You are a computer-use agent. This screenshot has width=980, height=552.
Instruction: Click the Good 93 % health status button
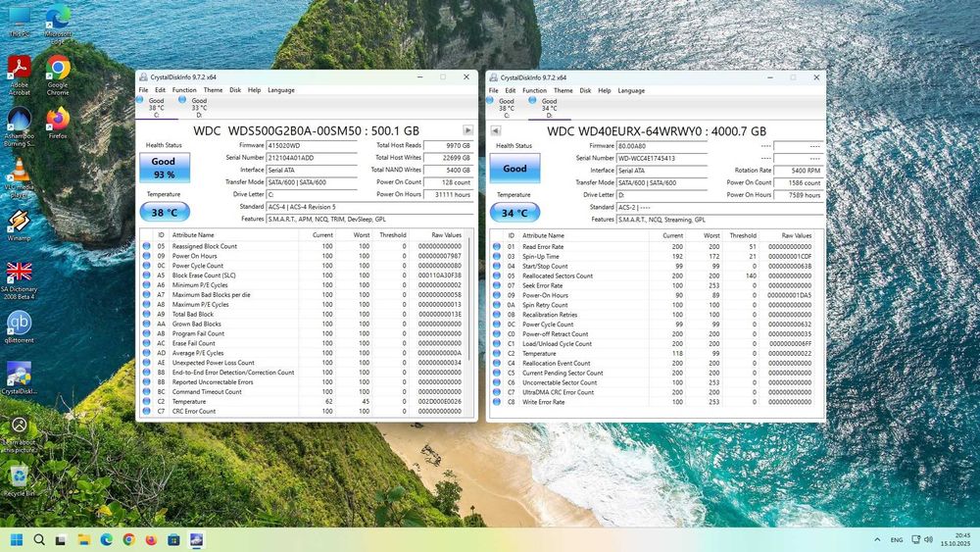(x=165, y=168)
